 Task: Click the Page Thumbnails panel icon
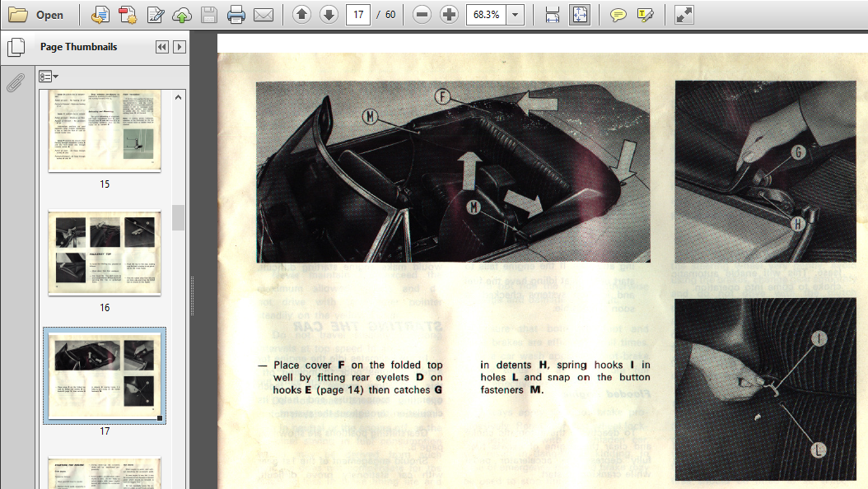[16, 47]
